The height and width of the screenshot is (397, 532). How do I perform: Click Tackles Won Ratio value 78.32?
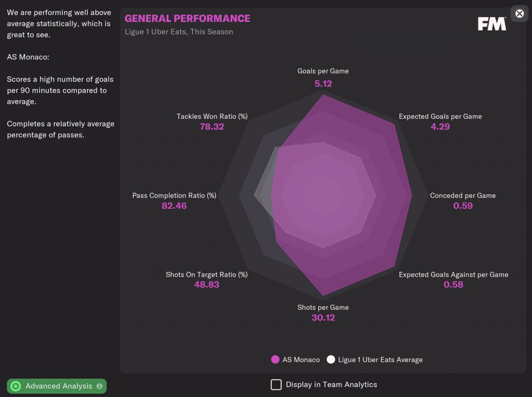212,127
